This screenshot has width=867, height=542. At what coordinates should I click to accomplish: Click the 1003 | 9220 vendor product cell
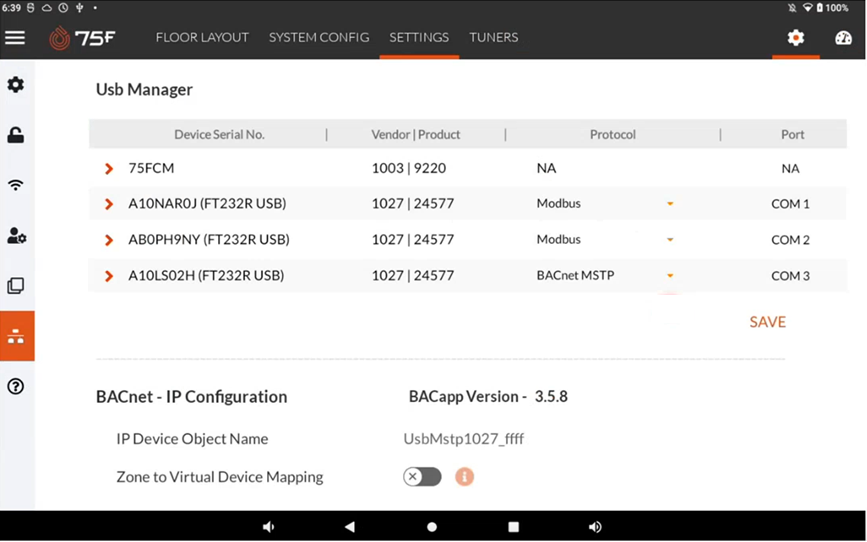pyautogui.click(x=409, y=168)
